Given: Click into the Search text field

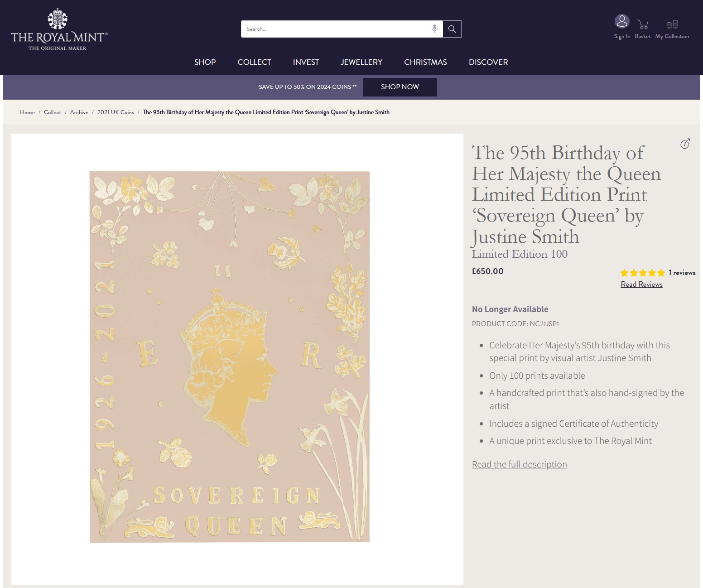Looking at the screenshot, I should click(x=335, y=29).
